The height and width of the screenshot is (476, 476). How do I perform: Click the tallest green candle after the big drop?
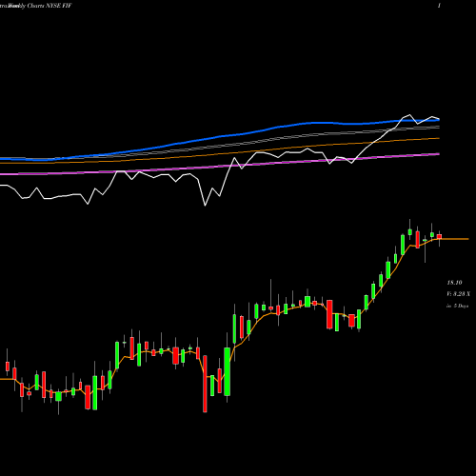pyautogui.click(x=228, y=371)
